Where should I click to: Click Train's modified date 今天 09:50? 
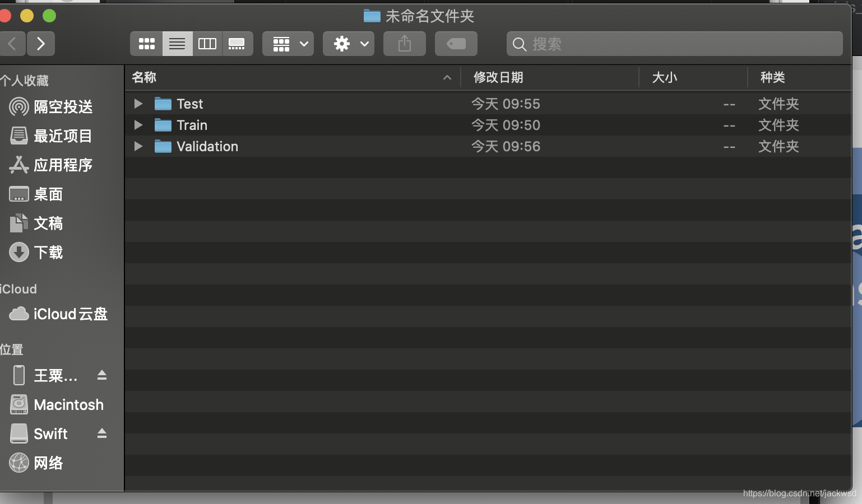[x=506, y=125]
